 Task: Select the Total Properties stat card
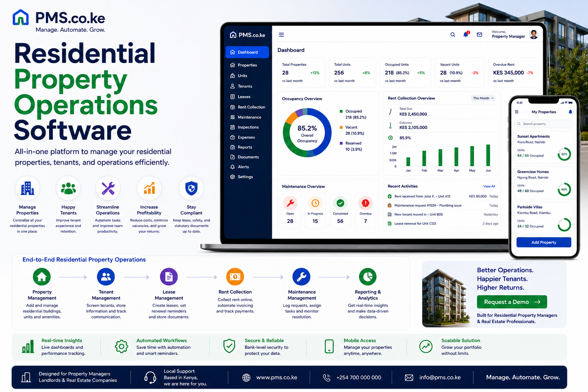coord(301,73)
